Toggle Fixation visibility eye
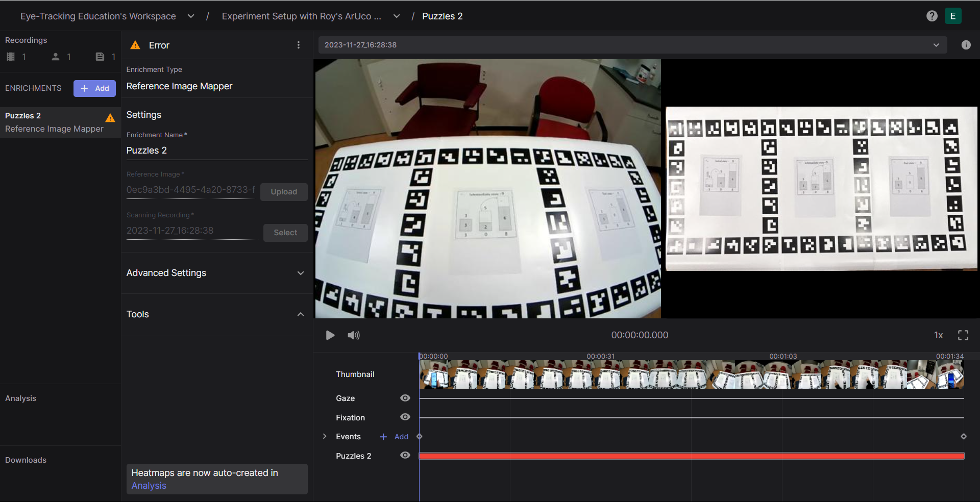The height and width of the screenshot is (502, 980). pyautogui.click(x=405, y=417)
